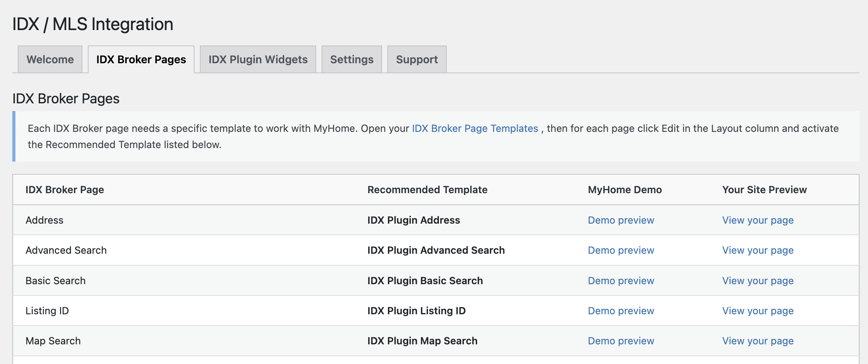Open Demo preview for Listing ID
This screenshot has width=868, height=364.
621,311
